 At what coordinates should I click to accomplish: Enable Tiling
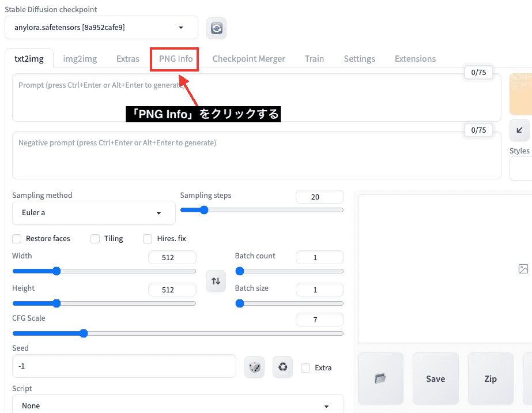(x=95, y=238)
